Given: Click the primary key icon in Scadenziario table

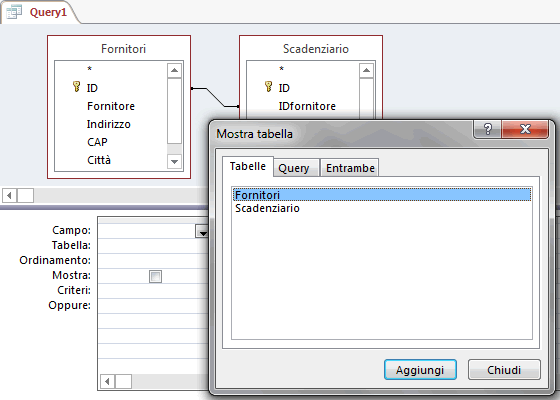Looking at the screenshot, I should point(268,86).
